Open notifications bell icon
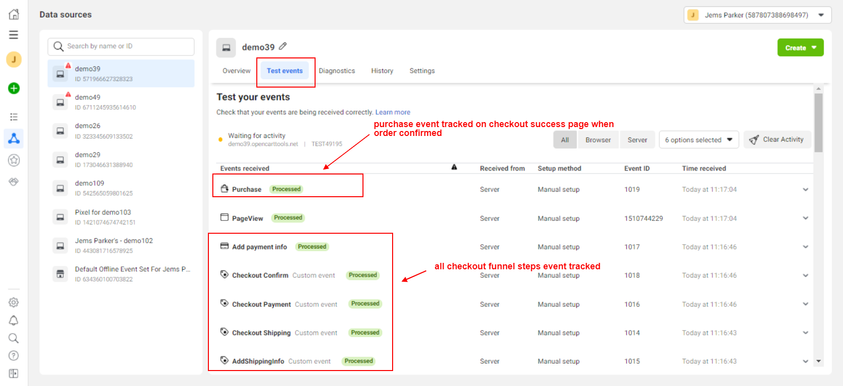 14,320
